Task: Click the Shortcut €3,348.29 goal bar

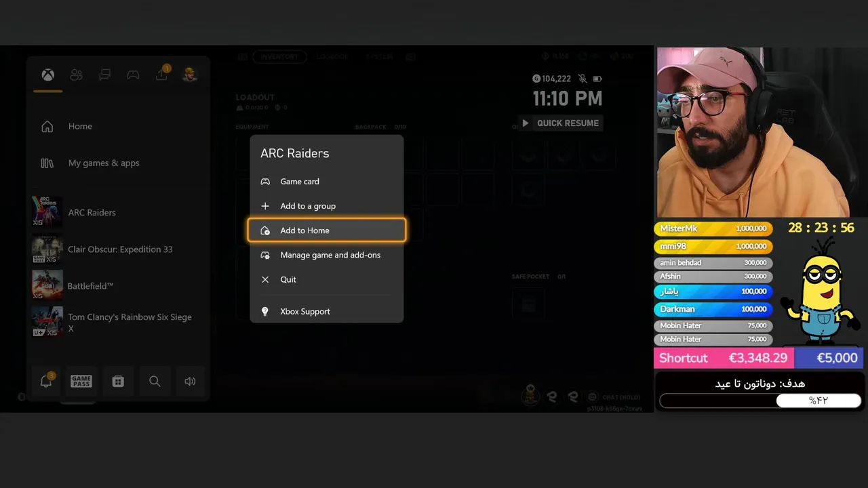Action: pos(724,358)
